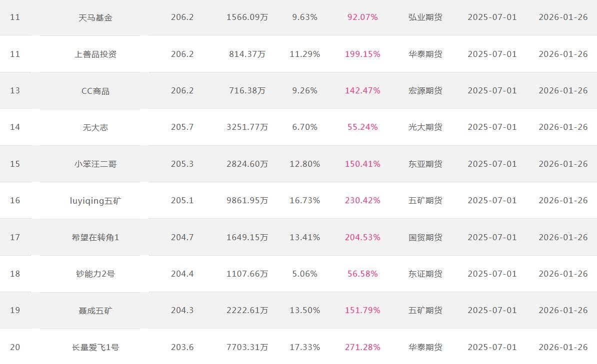Open the 聂成五矿 account link
Viewport: 597px width, 364px height.
(95, 311)
